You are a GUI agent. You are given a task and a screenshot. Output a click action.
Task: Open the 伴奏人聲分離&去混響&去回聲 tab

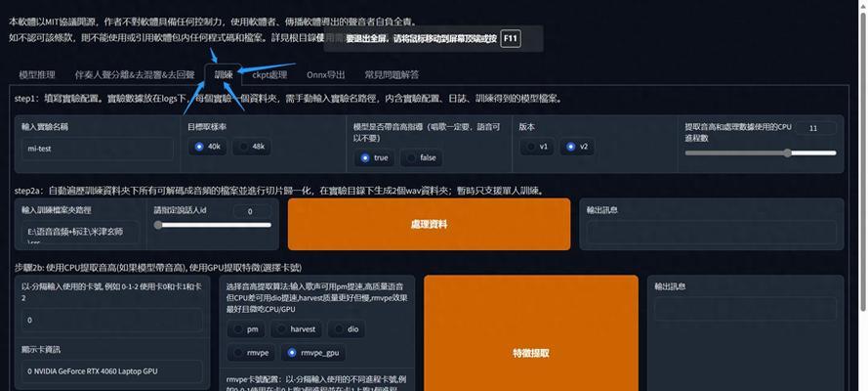[135, 74]
